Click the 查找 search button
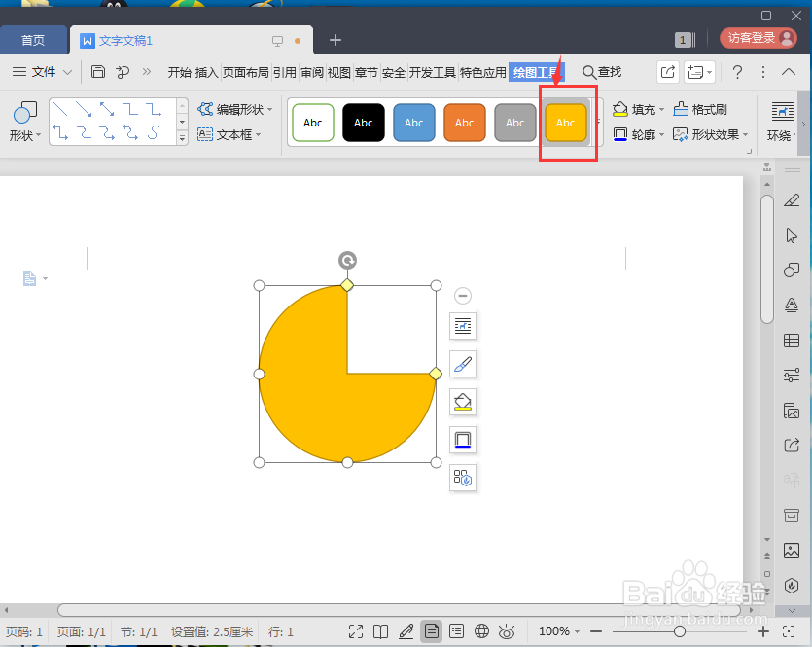 (602, 72)
